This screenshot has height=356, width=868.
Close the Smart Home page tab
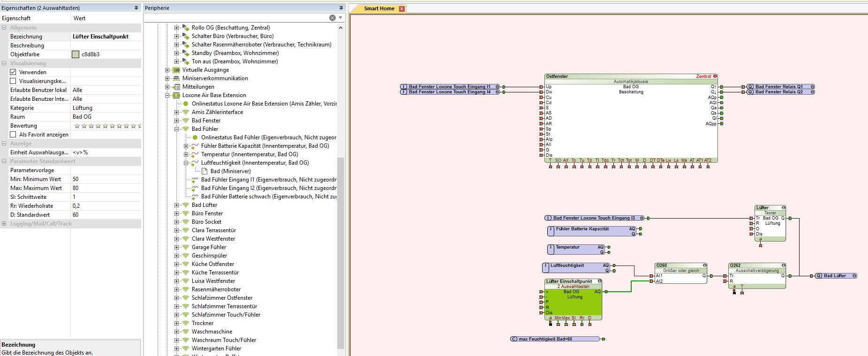401,9
